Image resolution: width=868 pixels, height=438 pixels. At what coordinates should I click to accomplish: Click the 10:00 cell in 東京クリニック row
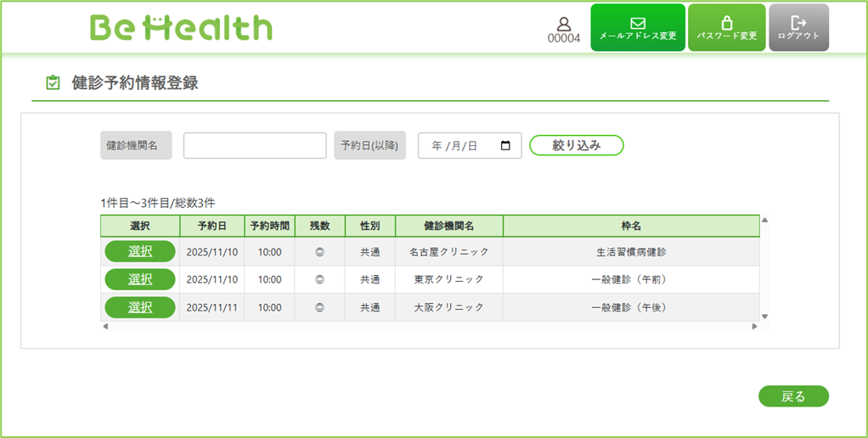point(269,279)
